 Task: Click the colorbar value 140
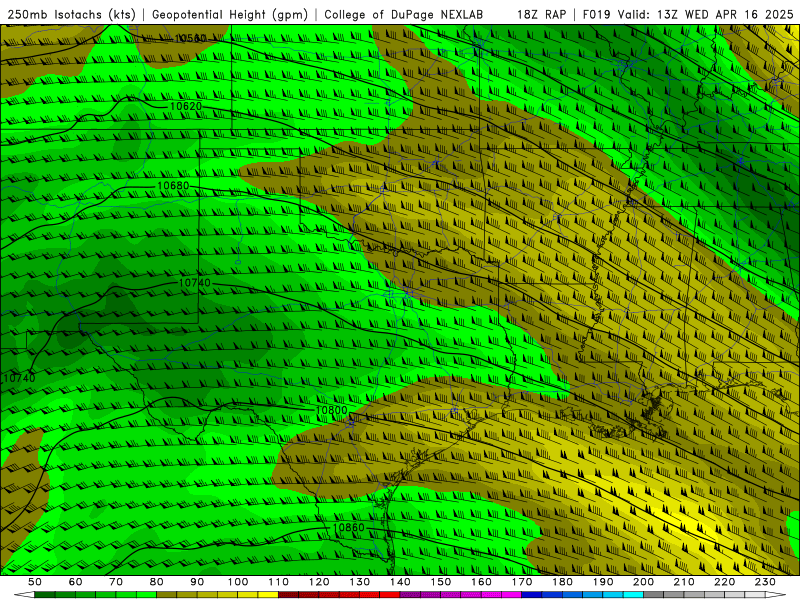(x=400, y=582)
